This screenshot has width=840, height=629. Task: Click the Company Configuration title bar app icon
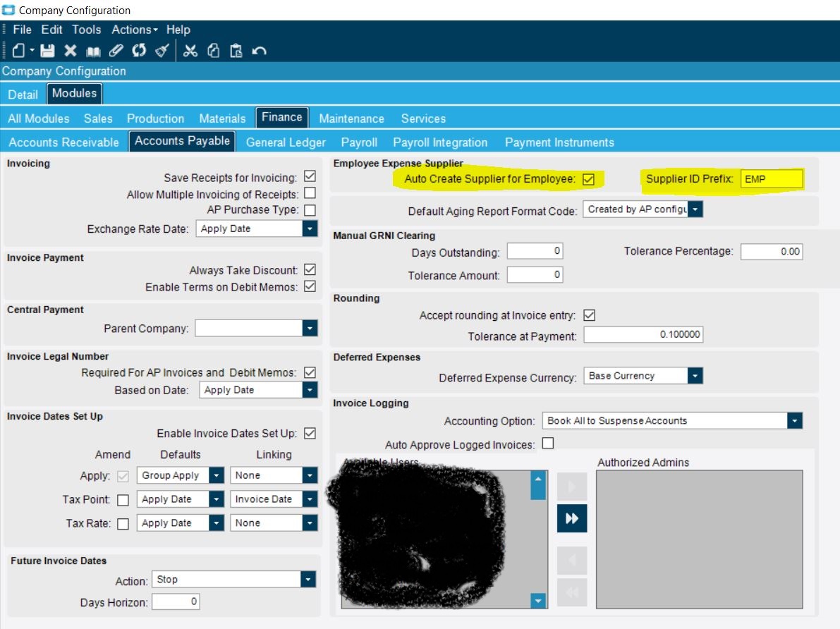(8, 10)
